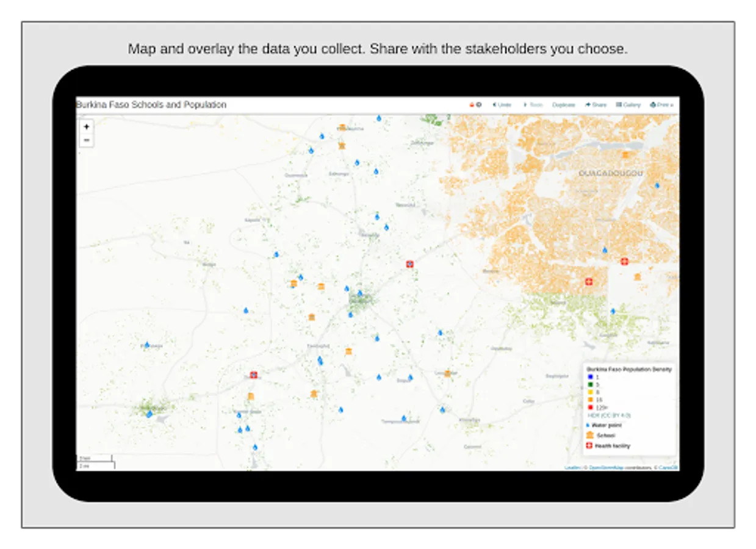The width and height of the screenshot is (756, 549).
Task: Click the Redo toolbar item
Action: click(x=532, y=105)
